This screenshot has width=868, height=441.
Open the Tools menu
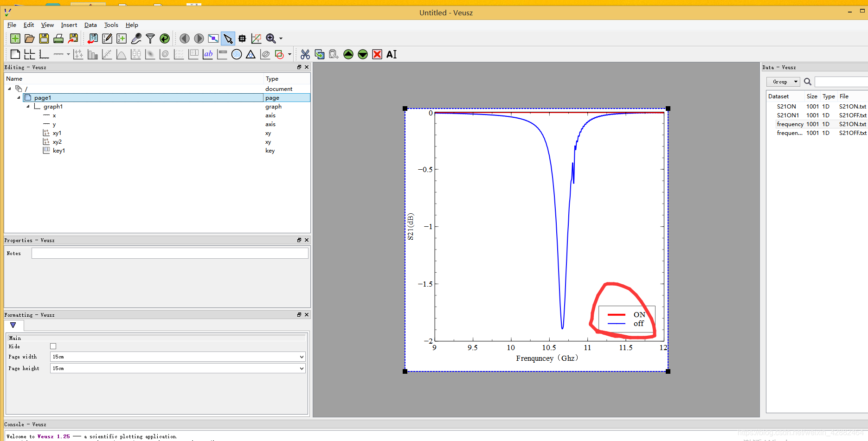point(111,25)
